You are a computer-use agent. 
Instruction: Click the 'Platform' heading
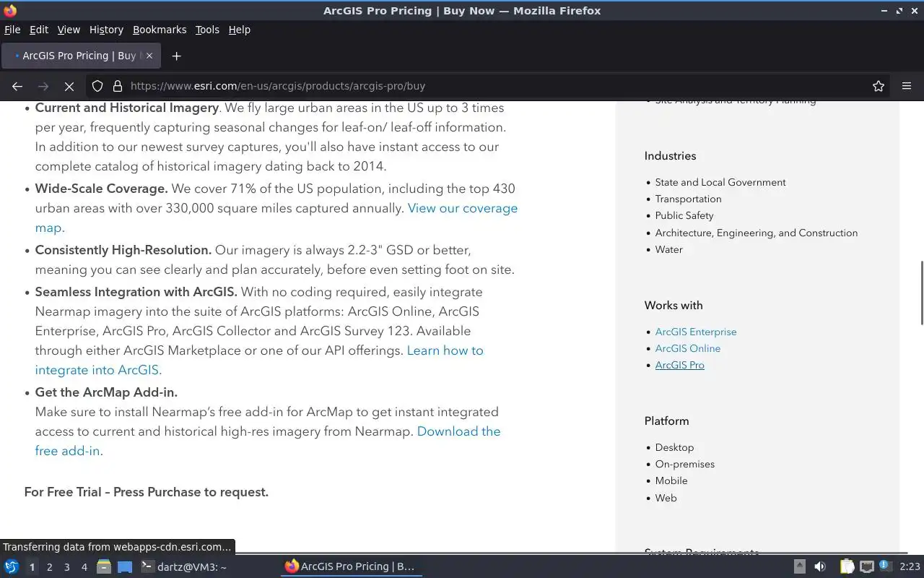667,421
